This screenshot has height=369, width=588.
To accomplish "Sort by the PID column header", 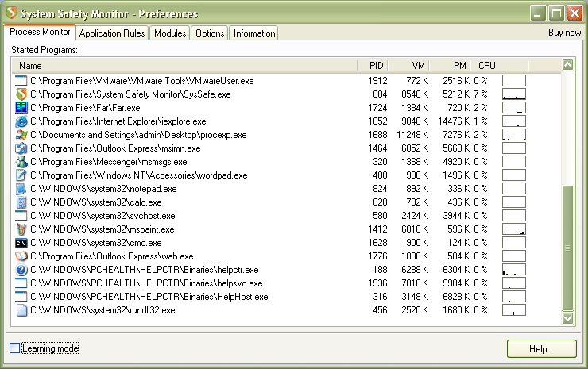I will coord(373,66).
